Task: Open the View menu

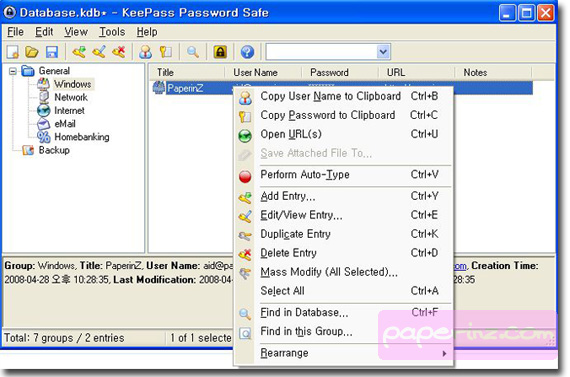Action: point(76,32)
